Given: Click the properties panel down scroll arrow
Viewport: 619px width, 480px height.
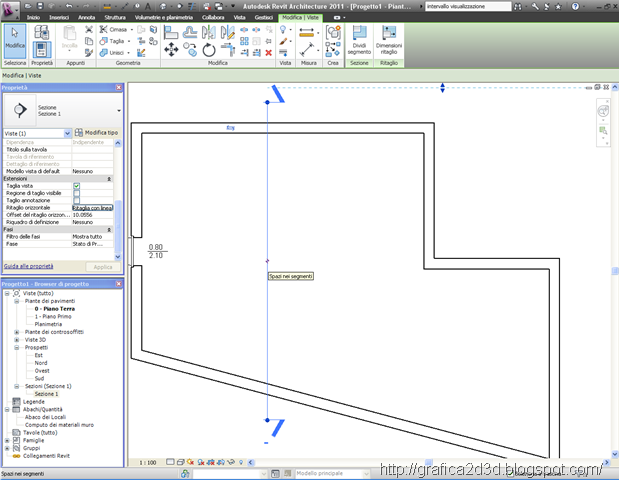Looking at the screenshot, I should click(x=118, y=257).
